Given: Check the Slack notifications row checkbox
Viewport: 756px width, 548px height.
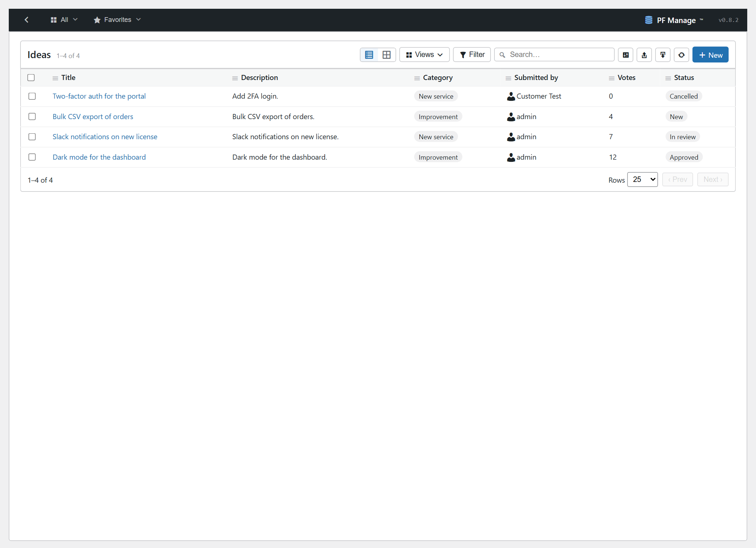Looking at the screenshot, I should tap(32, 137).
